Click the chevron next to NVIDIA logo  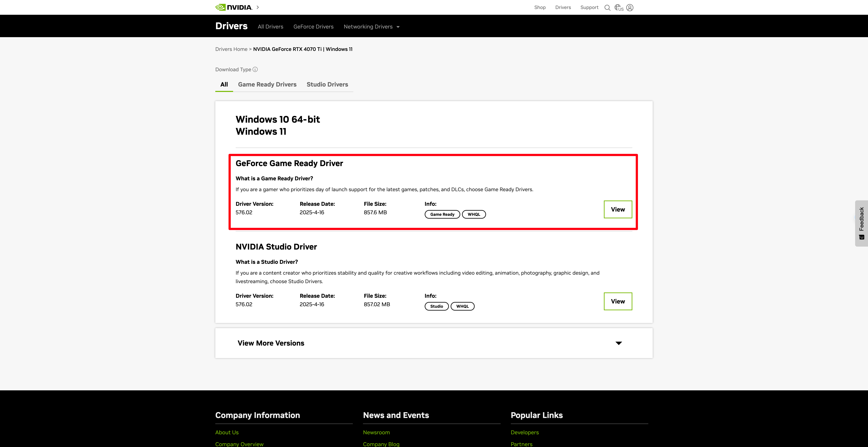click(x=258, y=7)
